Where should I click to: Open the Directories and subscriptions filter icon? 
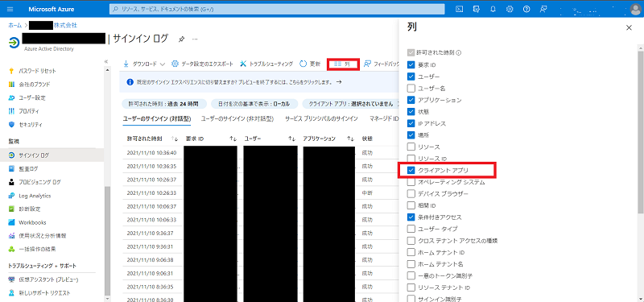tap(477, 9)
